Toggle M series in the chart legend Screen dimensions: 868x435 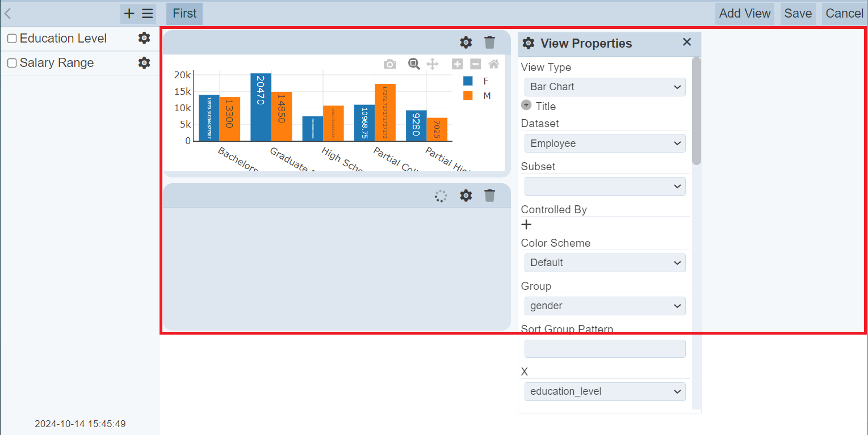point(476,96)
